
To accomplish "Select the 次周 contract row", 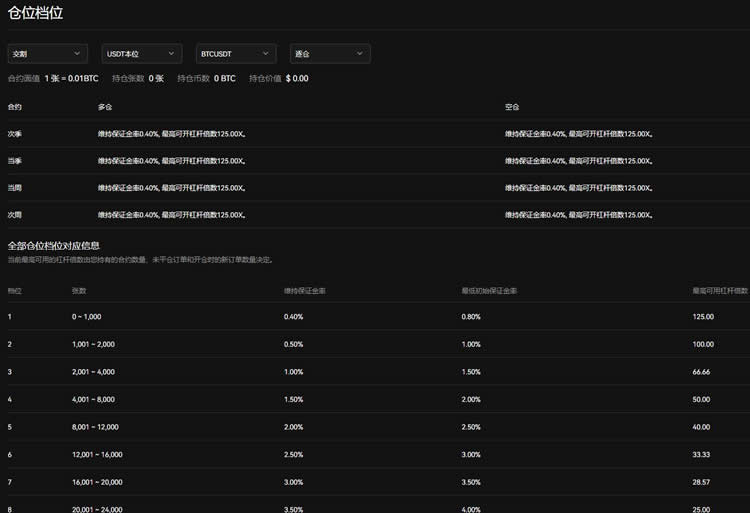I will point(15,214).
